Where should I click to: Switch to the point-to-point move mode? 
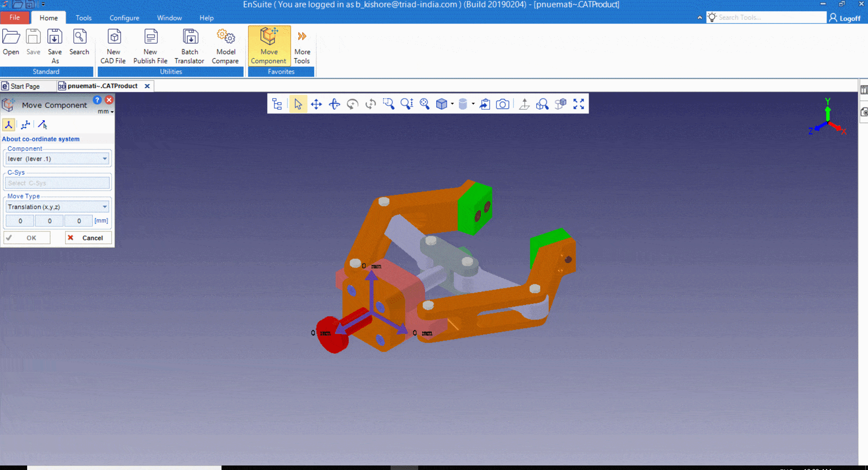[42, 125]
